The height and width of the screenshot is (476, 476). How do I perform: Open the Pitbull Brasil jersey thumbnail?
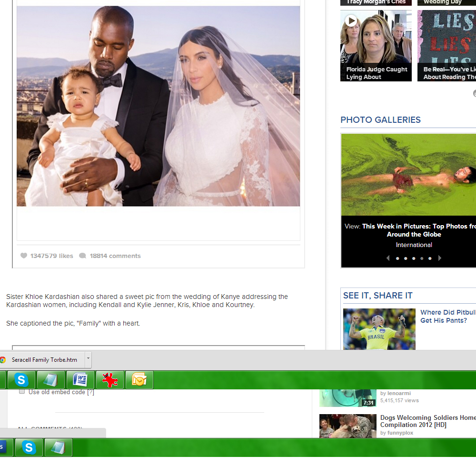tap(379, 329)
